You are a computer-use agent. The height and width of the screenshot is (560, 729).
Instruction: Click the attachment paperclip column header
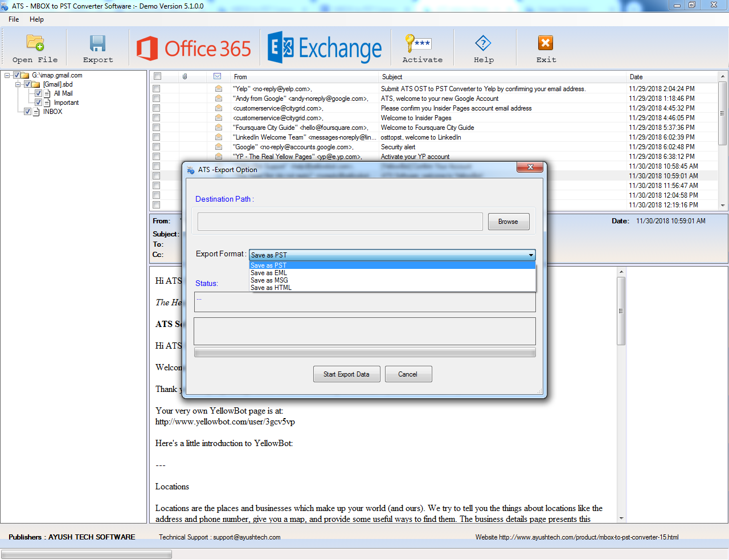[x=185, y=76]
